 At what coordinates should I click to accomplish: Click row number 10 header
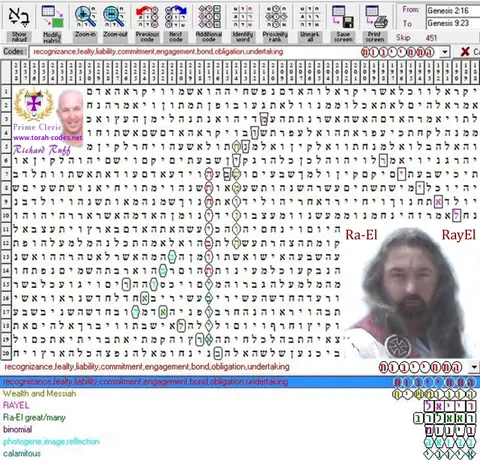6,215
